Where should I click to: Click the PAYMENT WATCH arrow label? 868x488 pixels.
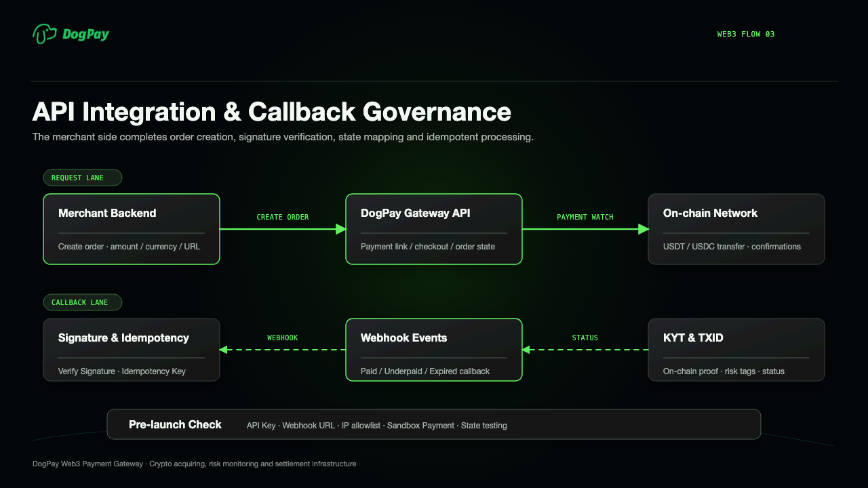click(x=585, y=217)
